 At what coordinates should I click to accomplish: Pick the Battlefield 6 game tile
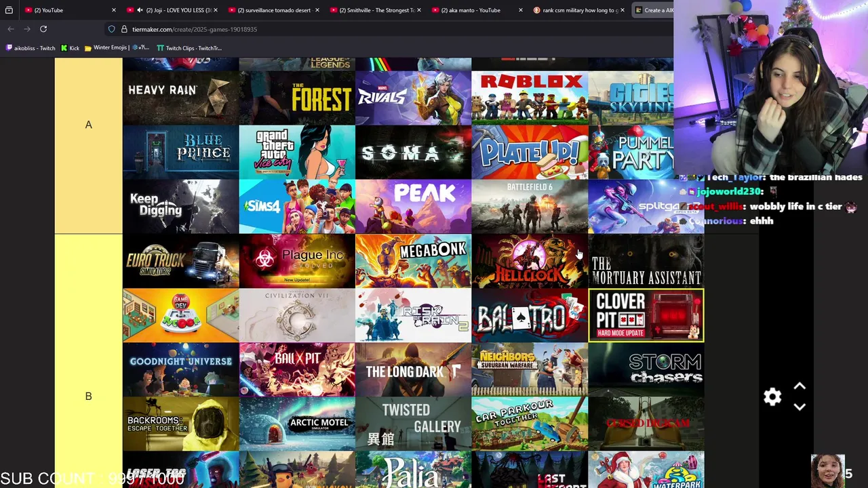point(530,207)
